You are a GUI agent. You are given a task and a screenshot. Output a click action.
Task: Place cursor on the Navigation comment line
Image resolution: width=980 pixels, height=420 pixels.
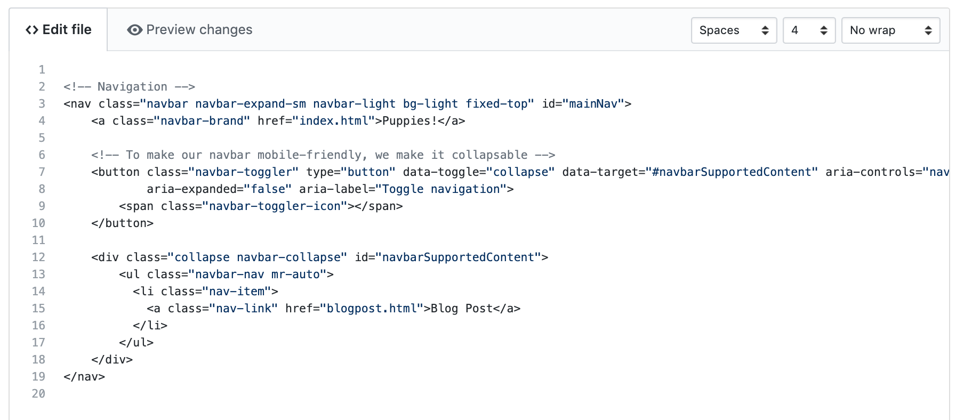click(x=129, y=86)
